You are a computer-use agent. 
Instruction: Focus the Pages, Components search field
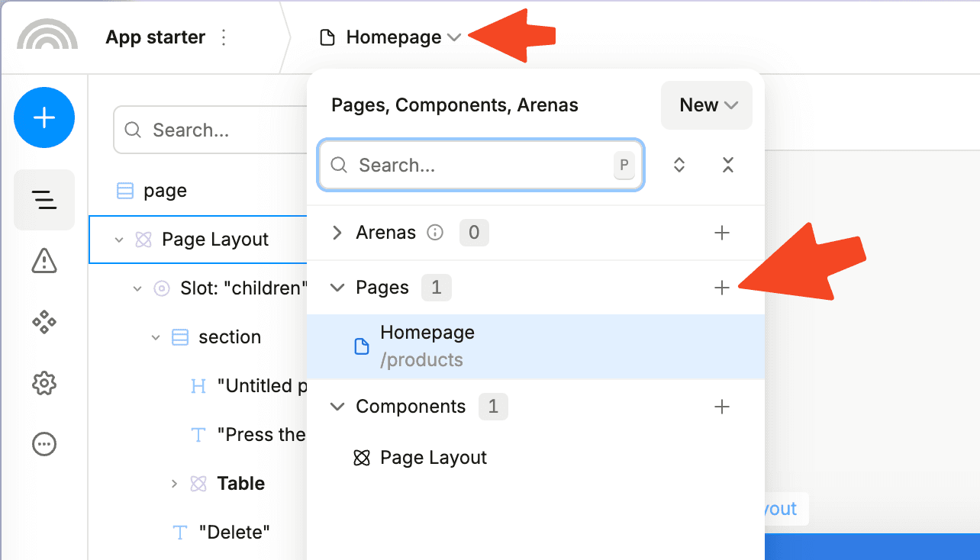481,165
